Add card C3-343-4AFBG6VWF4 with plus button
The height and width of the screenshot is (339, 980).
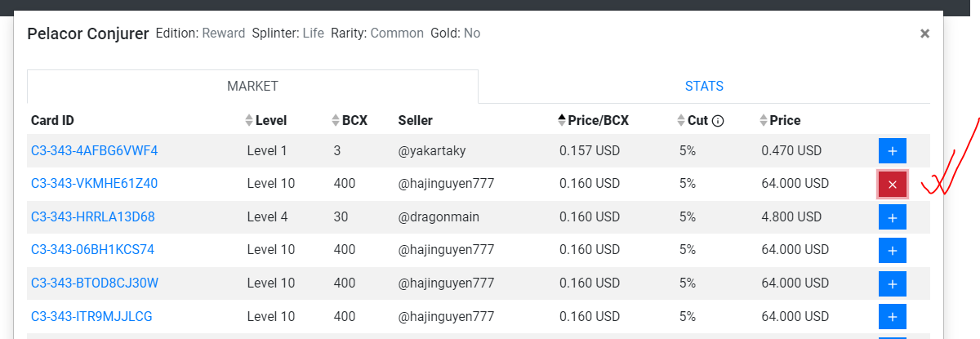(x=892, y=151)
